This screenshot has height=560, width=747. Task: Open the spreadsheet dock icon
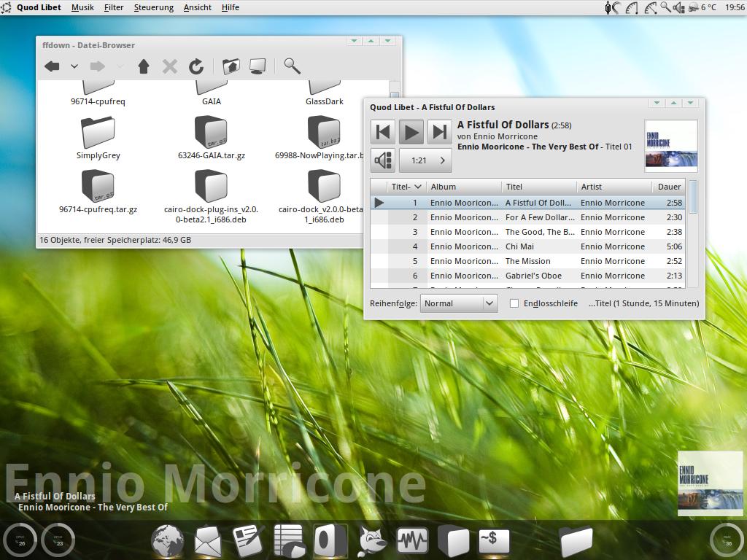289,540
